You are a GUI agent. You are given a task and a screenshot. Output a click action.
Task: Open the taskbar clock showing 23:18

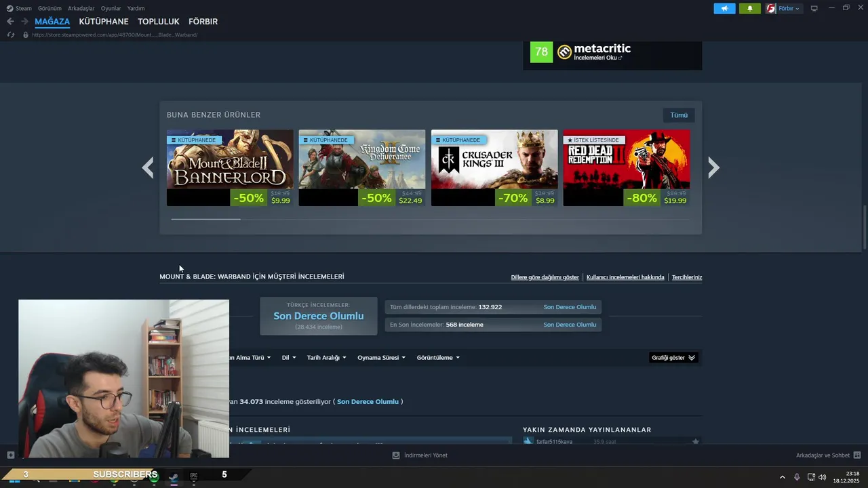(846, 477)
